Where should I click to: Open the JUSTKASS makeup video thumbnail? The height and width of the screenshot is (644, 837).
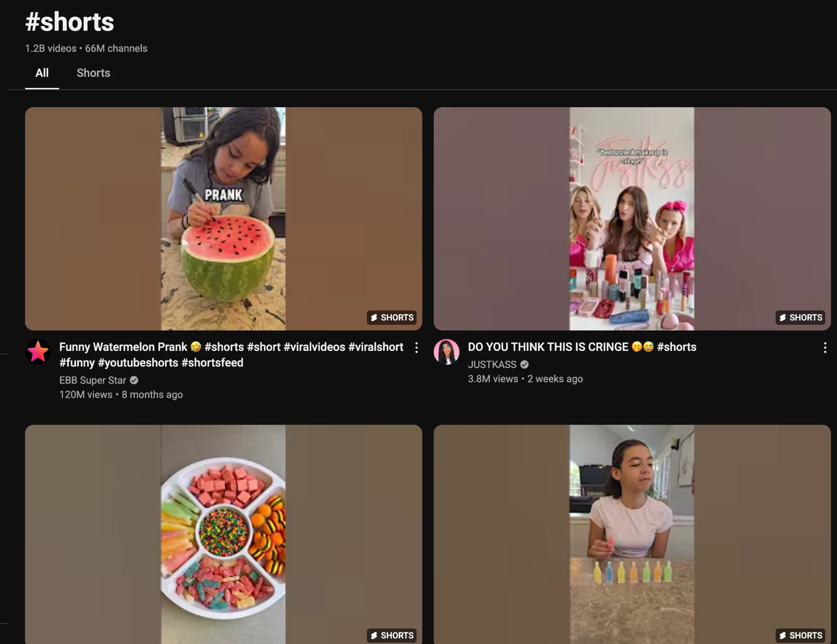point(632,219)
